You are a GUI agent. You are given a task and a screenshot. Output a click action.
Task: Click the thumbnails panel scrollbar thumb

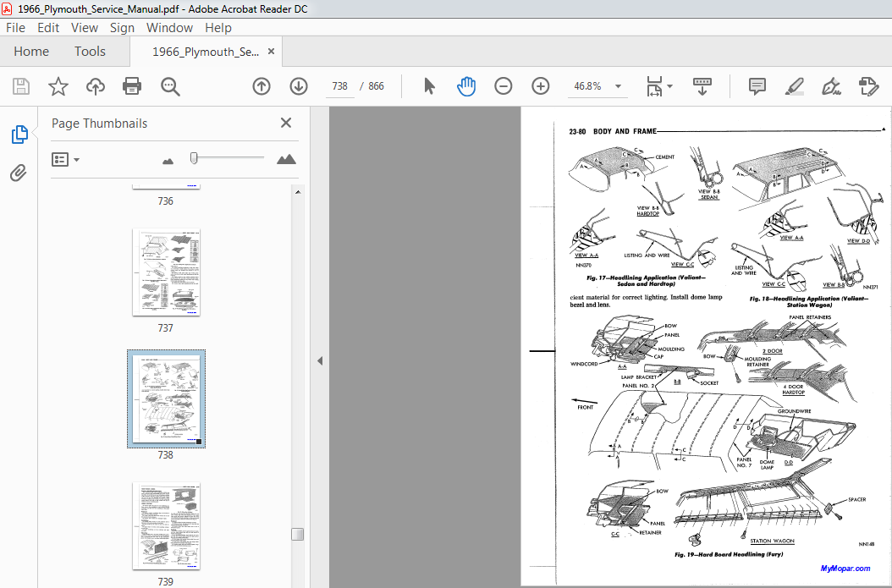coord(298,534)
